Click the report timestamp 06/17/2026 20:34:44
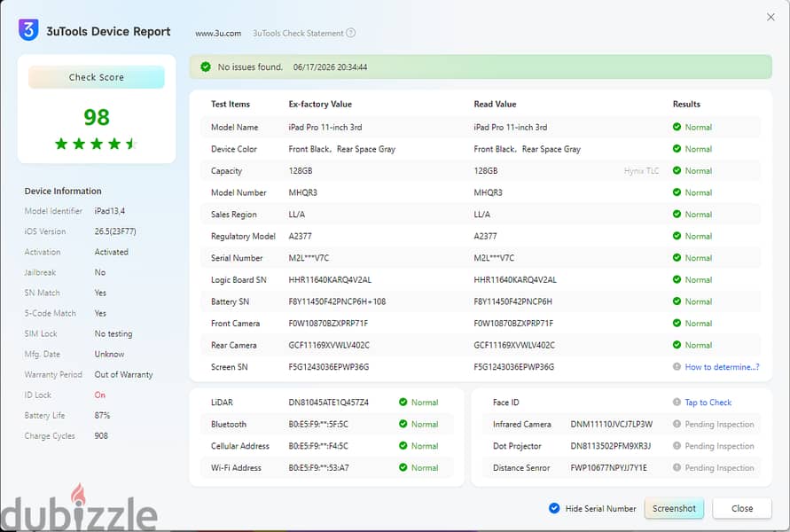The image size is (790, 532). [x=330, y=67]
